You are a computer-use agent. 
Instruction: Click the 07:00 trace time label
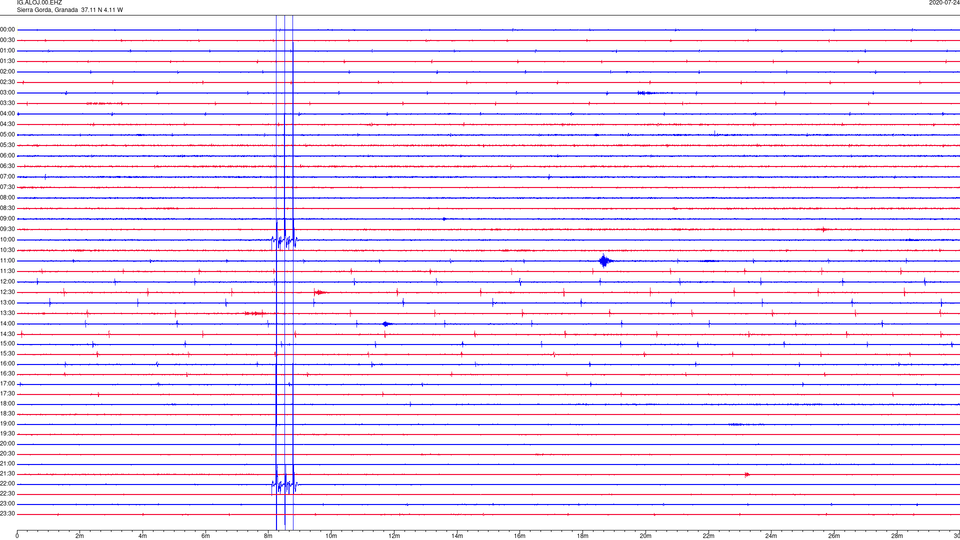[8, 176]
